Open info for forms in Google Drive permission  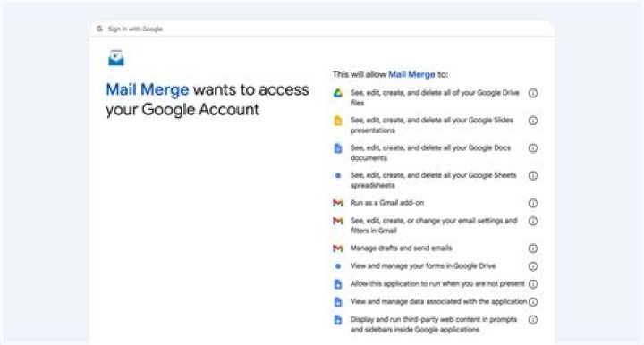533,266
